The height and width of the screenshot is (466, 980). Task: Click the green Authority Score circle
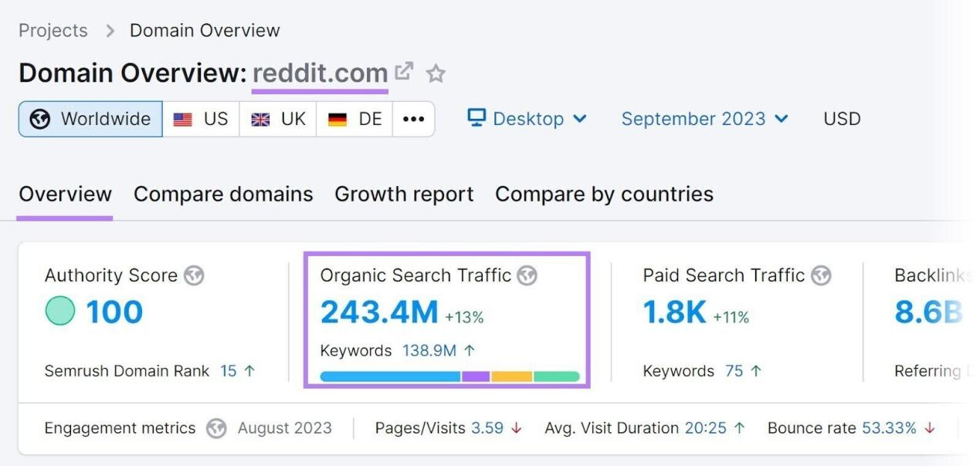tap(60, 312)
